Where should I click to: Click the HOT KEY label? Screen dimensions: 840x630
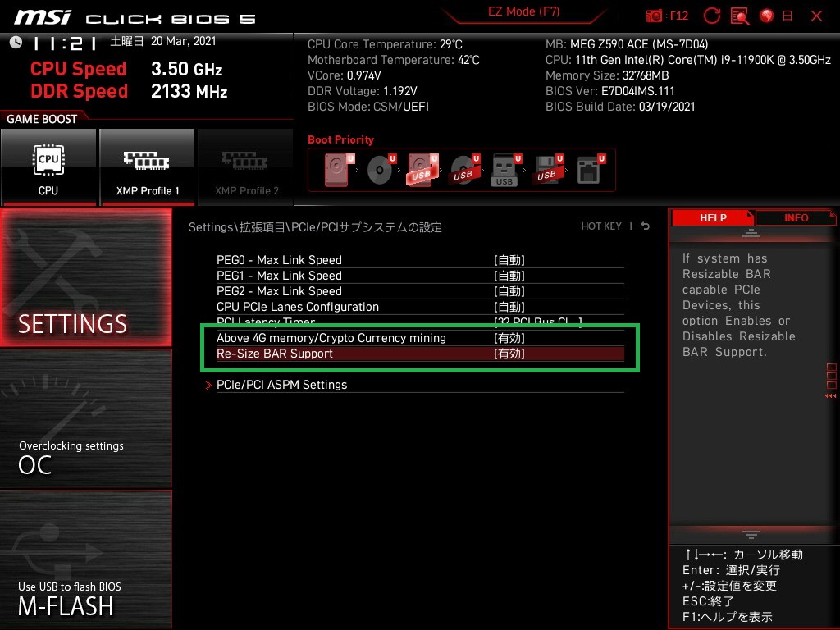pos(601,226)
